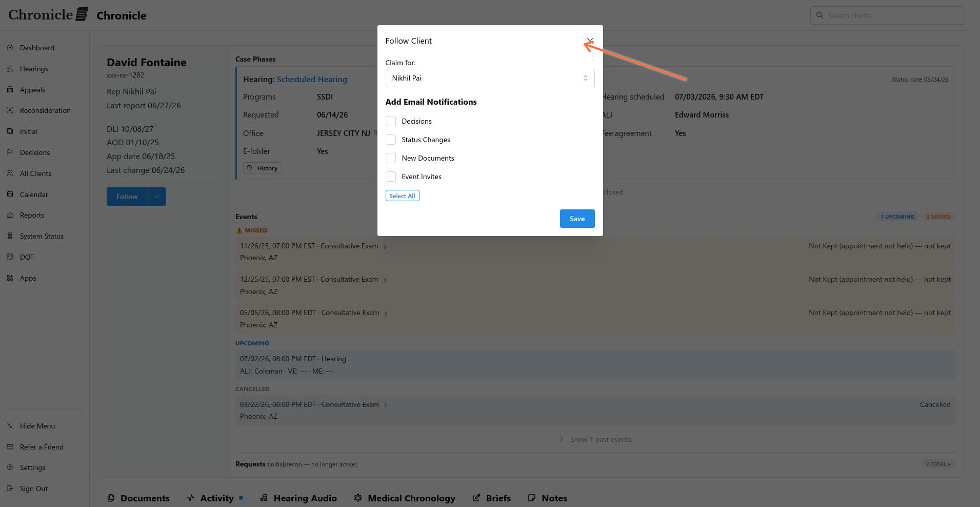Expand the Follow button dropdown arrow
This screenshot has width=980, height=507.
tap(157, 197)
